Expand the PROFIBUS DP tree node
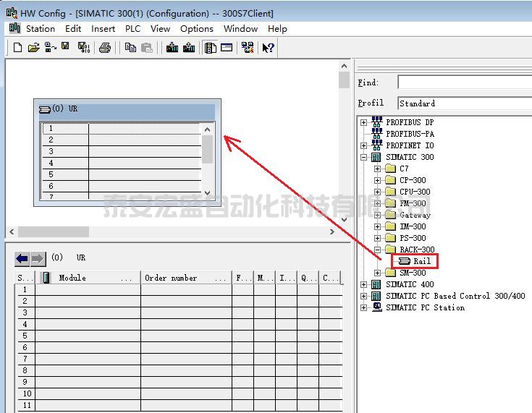The image size is (532, 413). 364,122
